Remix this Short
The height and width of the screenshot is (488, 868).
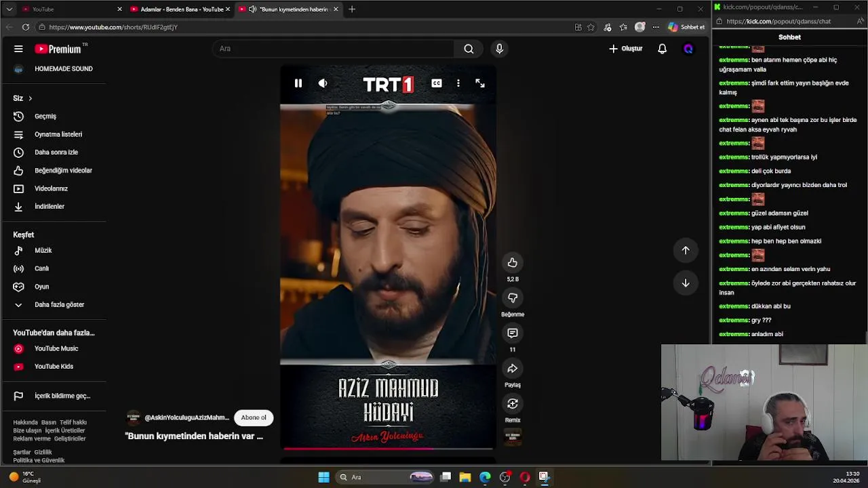click(513, 404)
